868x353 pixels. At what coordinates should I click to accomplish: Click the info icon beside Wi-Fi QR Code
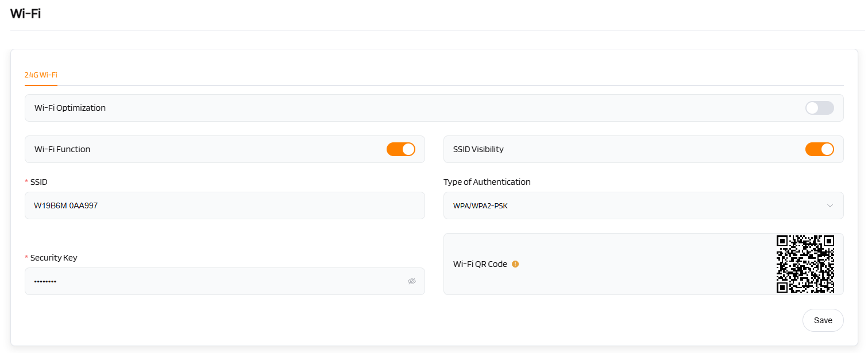coord(515,264)
